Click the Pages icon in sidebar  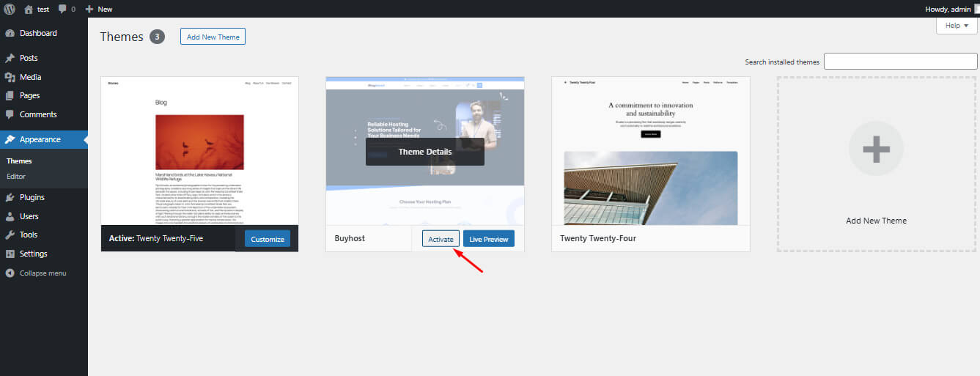[10, 95]
